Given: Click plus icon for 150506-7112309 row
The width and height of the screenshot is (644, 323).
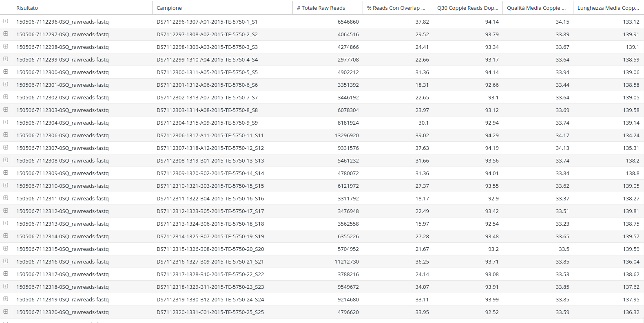Looking at the screenshot, I should [6, 173].
